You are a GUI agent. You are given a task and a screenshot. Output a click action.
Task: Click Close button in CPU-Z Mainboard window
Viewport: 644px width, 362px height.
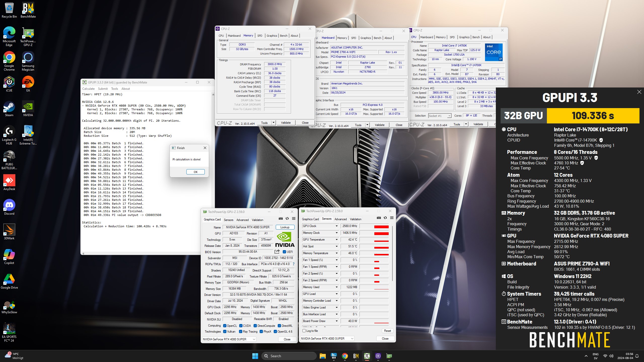pyautogui.click(x=399, y=125)
